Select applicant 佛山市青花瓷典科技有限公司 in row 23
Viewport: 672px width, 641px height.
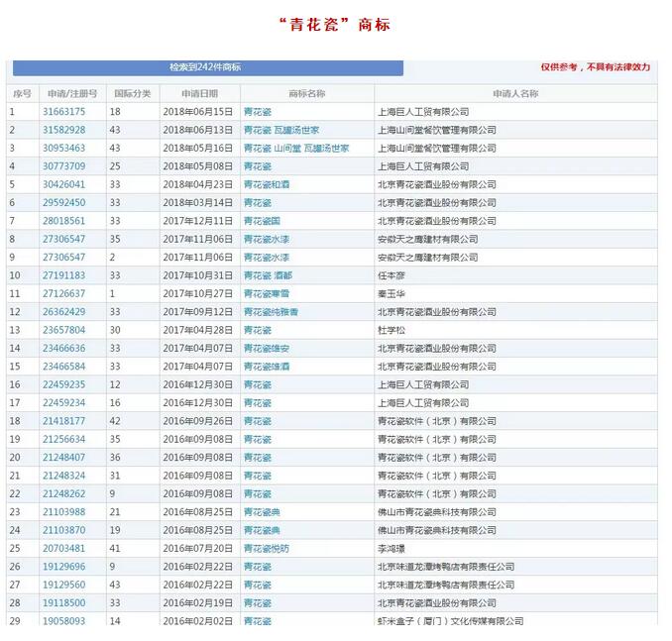[x=437, y=512]
